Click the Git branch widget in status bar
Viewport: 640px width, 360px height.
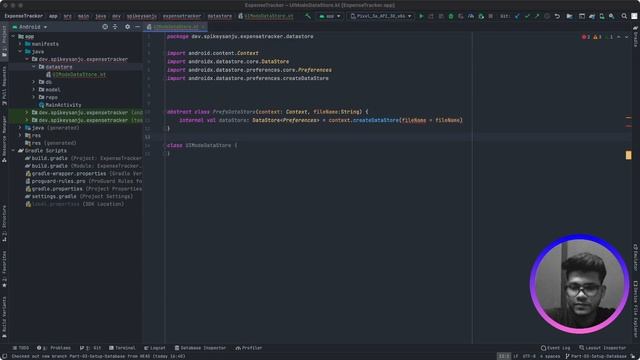coord(596,356)
